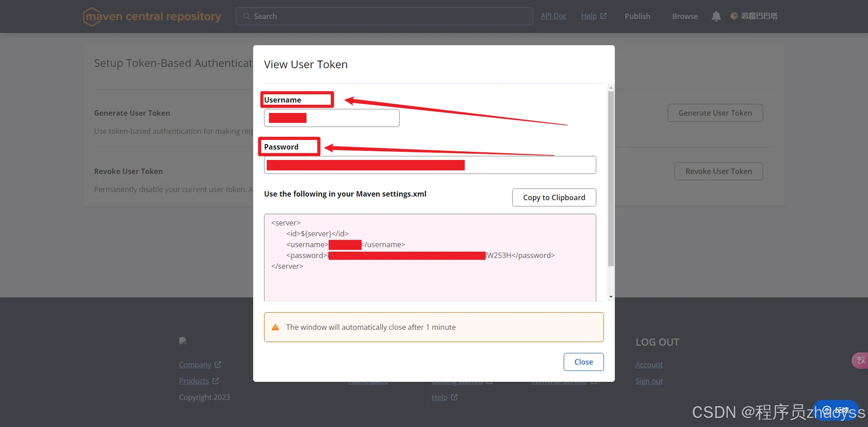868x427 pixels.
Task: Go to the Publish page
Action: [x=637, y=16]
